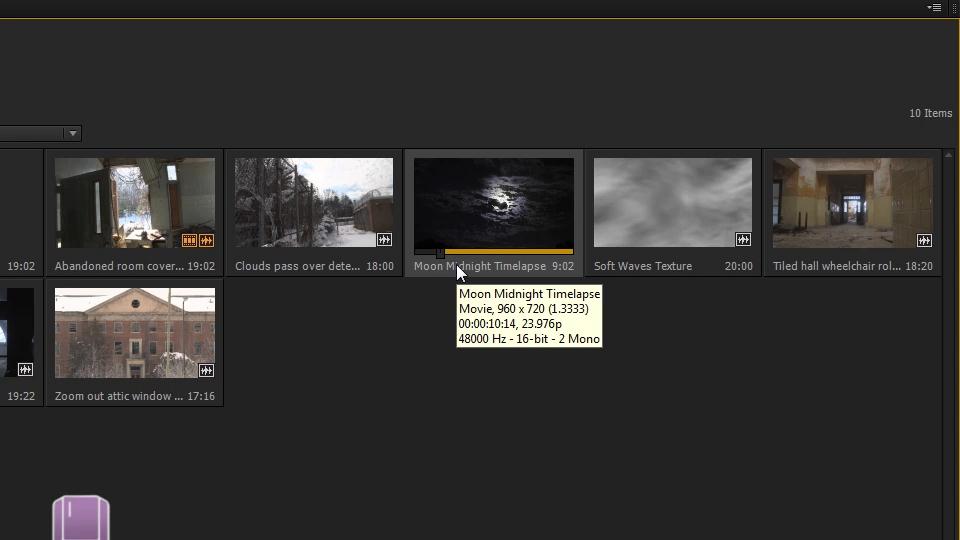Viewport: 960px width, 540px height.
Task: Select Zoom out attic window thumbnail
Action: [x=135, y=333]
